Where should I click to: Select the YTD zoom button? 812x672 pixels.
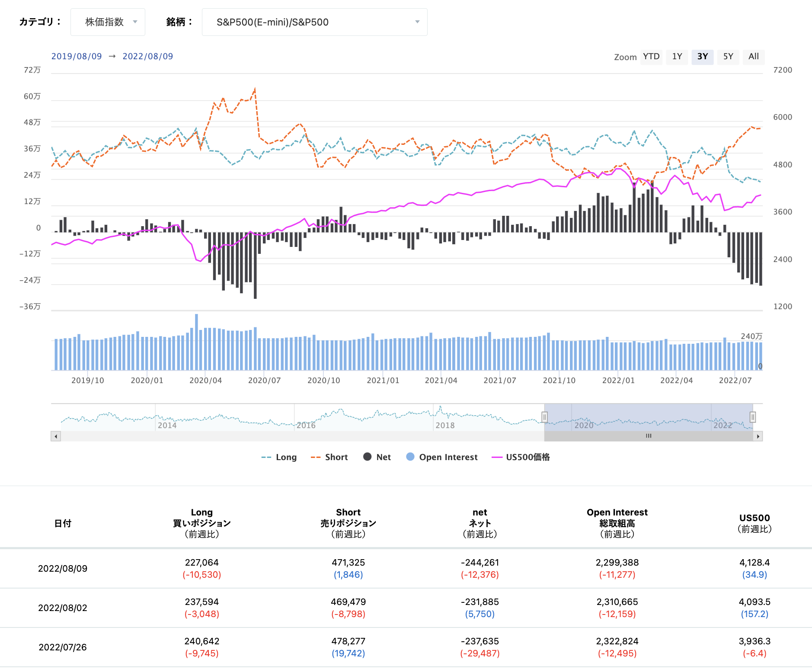coord(651,57)
